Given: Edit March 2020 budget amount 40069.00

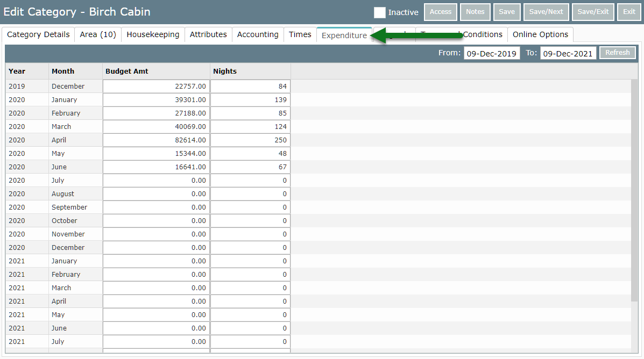Looking at the screenshot, I should pyautogui.click(x=157, y=126).
